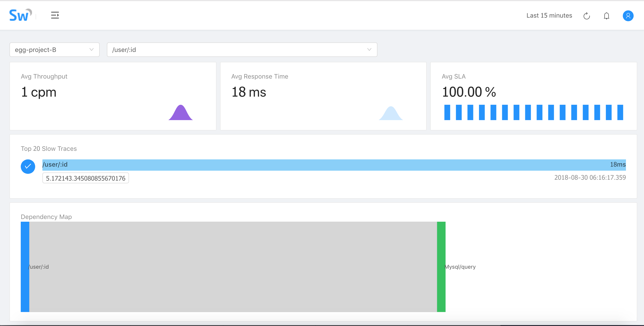
Task: Click the blue checkmark icon of the slow trace
Action: [28, 167]
